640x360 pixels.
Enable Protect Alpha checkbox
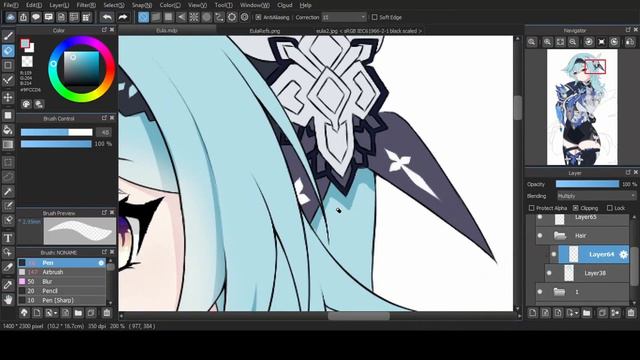(x=531, y=208)
